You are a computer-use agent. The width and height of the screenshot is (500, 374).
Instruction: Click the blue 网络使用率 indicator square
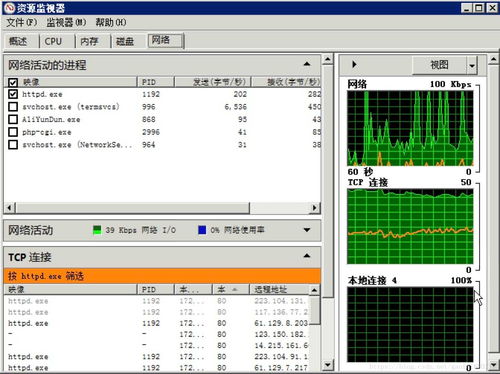coord(202,230)
